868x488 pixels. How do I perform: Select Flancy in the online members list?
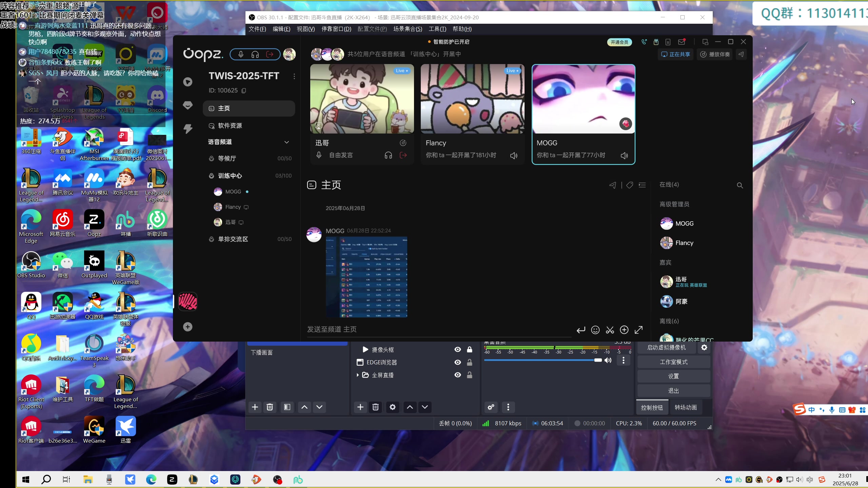[x=677, y=243]
